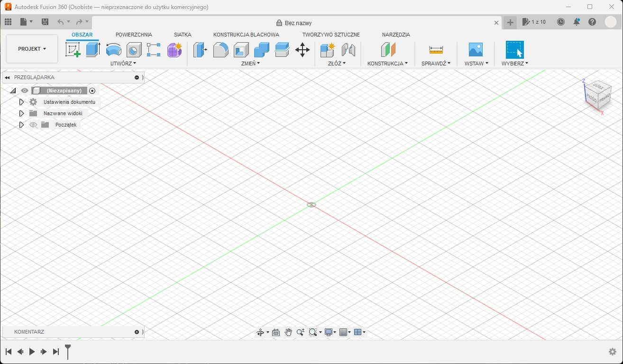
Task: Select the Press Pull tool
Action: tap(200, 50)
